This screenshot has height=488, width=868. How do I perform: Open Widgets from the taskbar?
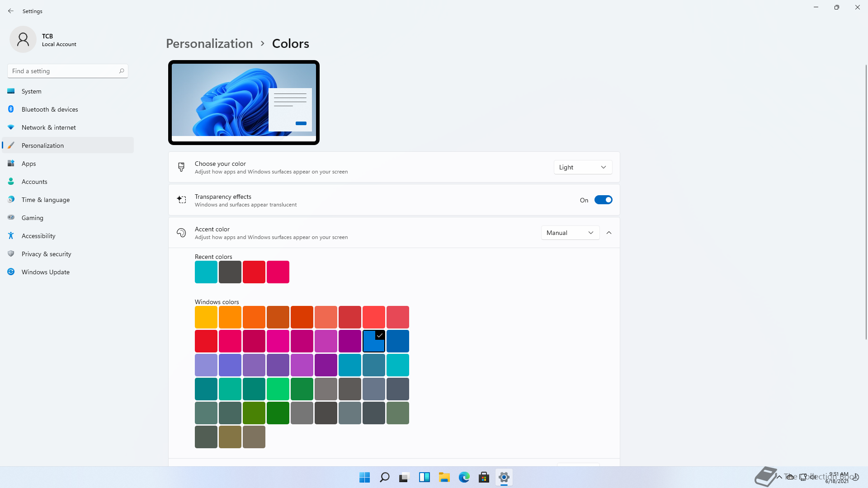click(x=425, y=477)
